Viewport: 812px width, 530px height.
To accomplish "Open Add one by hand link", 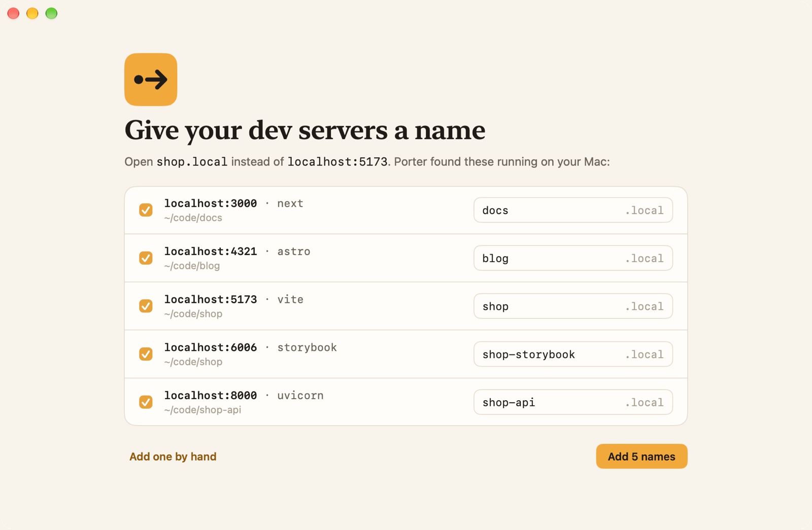I will tap(173, 456).
